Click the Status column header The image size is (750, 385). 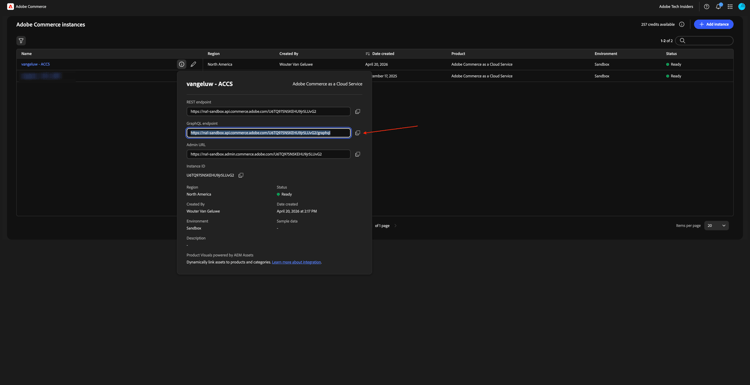pyautogui.click(x=671, y=54)
